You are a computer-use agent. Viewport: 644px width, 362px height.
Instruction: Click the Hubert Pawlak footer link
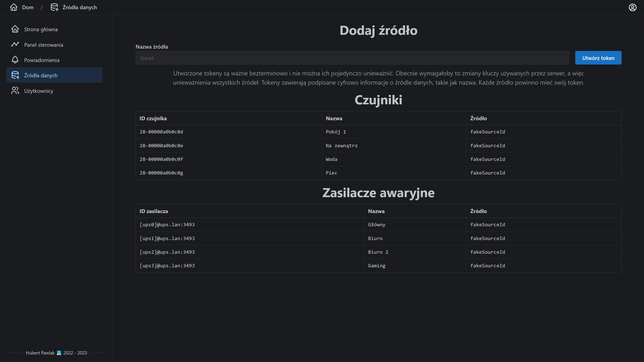[x=40, y=353]
